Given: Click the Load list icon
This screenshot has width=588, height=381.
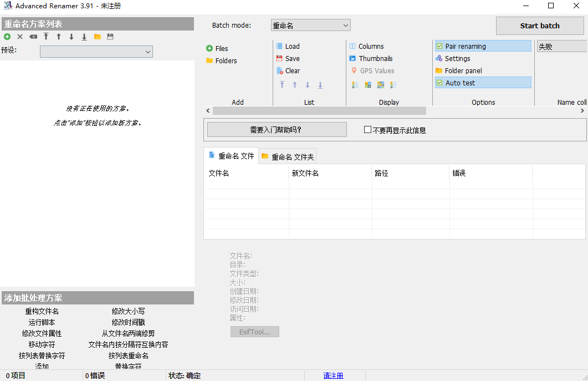Looking at the screenshot, I should (x=288, y=46).
